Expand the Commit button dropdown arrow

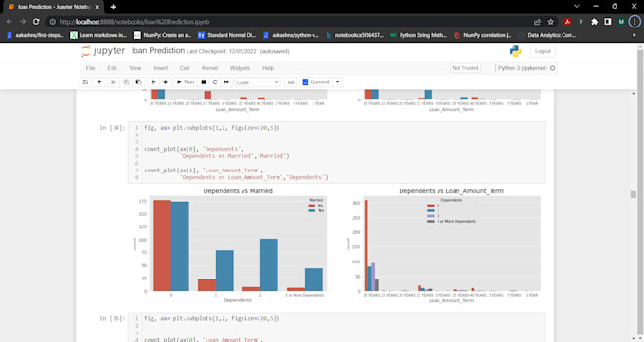(x=337, y=82)
